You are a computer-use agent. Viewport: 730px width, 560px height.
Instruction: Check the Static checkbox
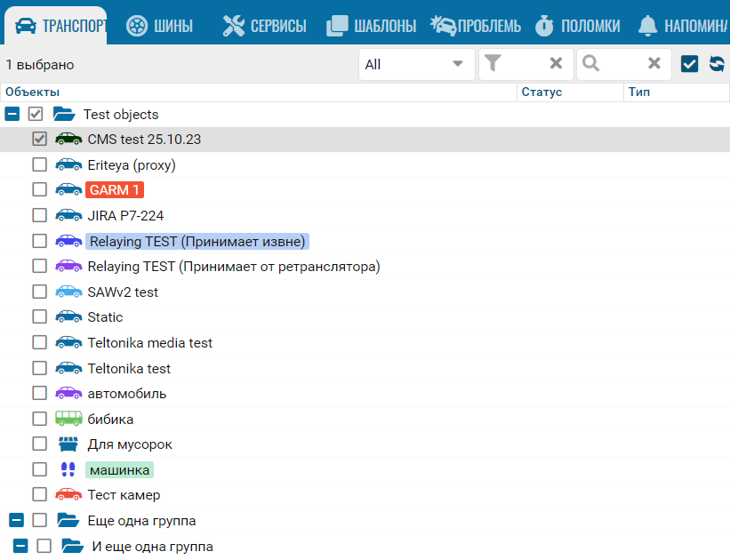40,316
